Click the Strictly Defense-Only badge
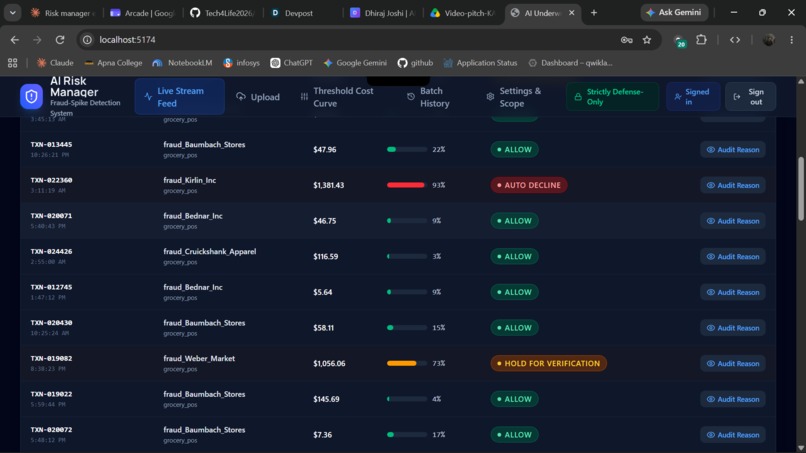The width and height of the screenshot is (806, 453). coord(612,97)
